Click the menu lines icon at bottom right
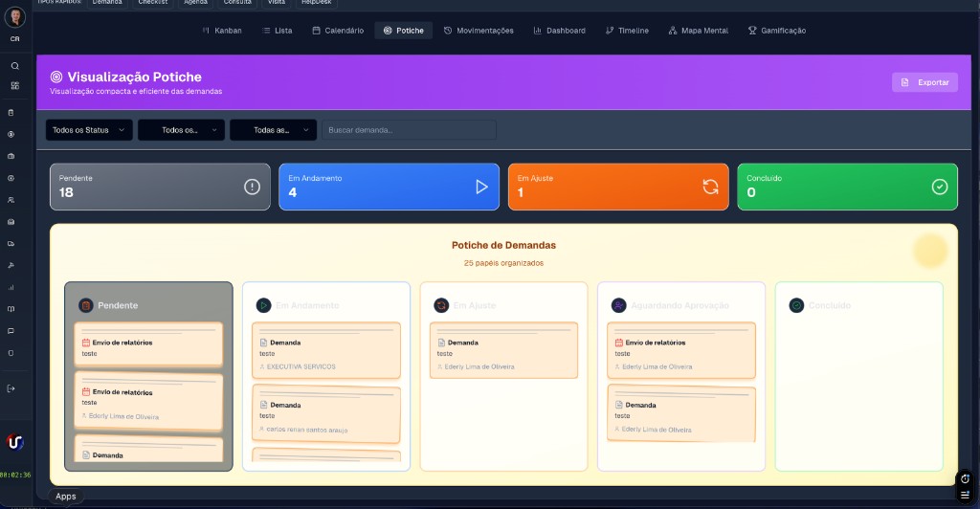Screen dimensions: 980x509 [x=965, y=495]
